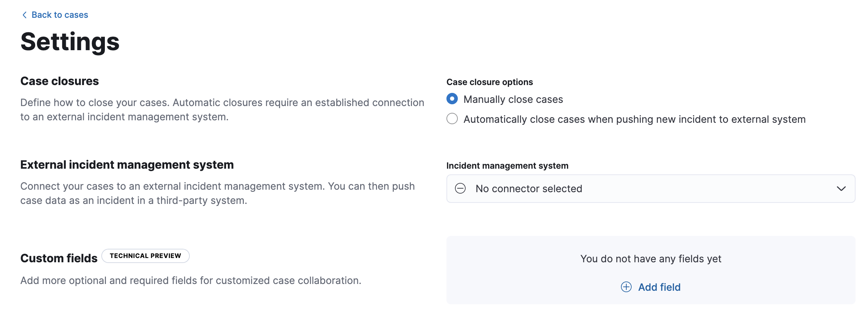
Task: Click the TECHNICAL PREVIEW badge
Action: [x=145, y=256]
